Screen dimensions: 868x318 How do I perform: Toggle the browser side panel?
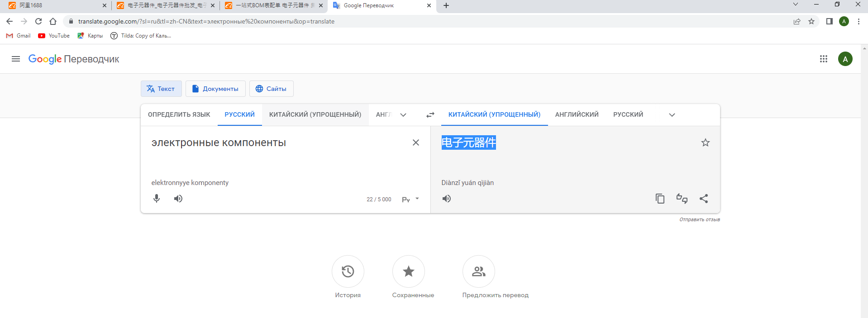pos(830,21)
